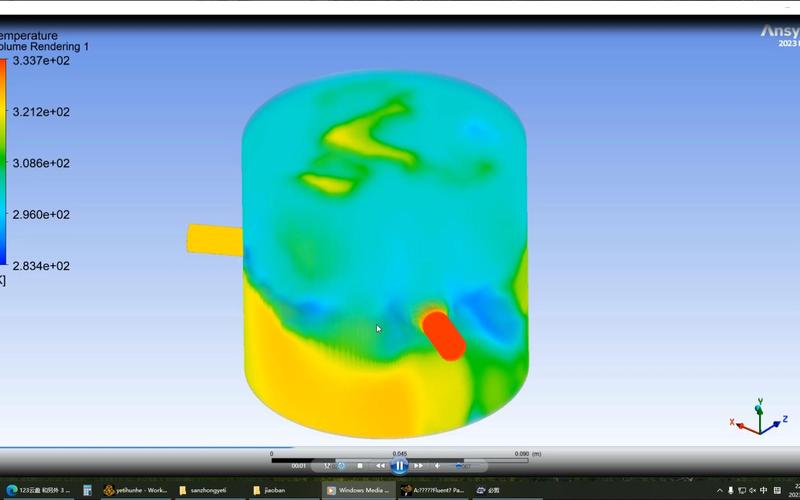Click the legend value 3.212e+02
Screen dimensions: 800x500
[41, 112]
